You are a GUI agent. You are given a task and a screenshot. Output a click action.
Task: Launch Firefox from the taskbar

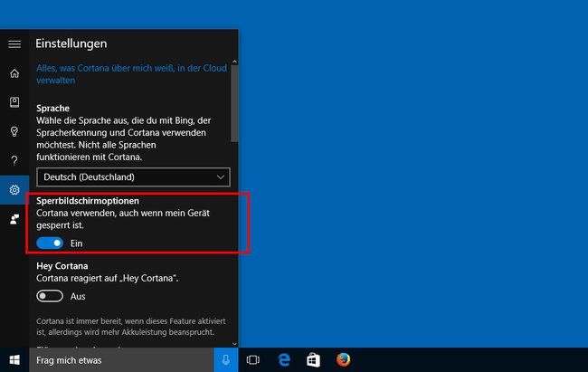coord(343,359)
